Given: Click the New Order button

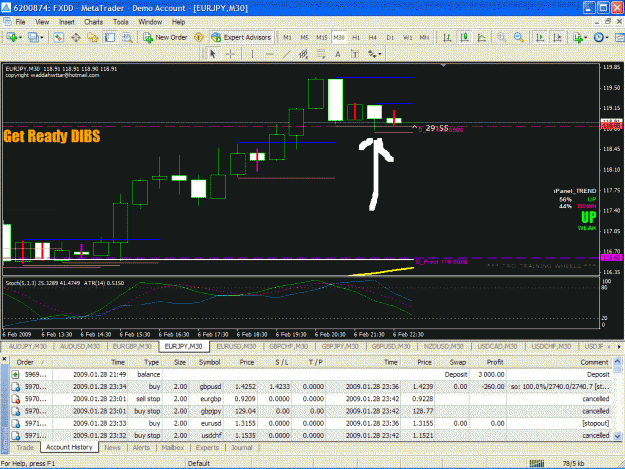Looking at the screenshot, I should [x=165, y=37].
